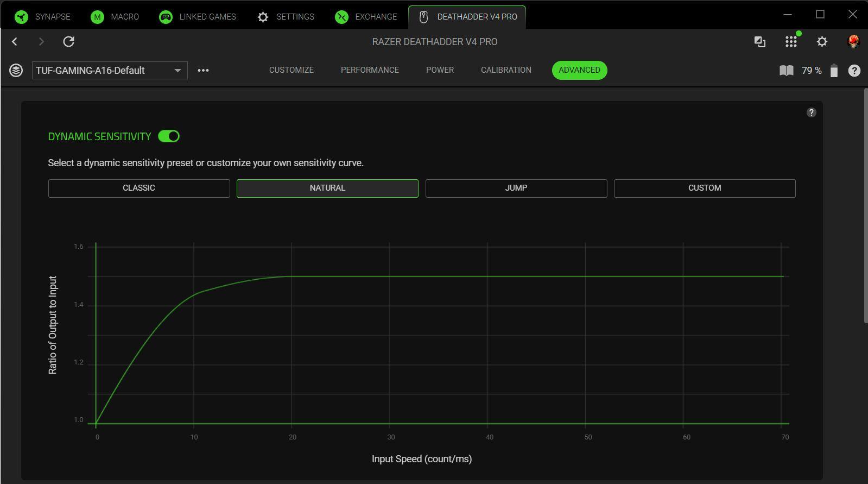The image size is (868, 484).
Task: Select the Classic sensitivity preset
Action: click(x=139, y=188)
